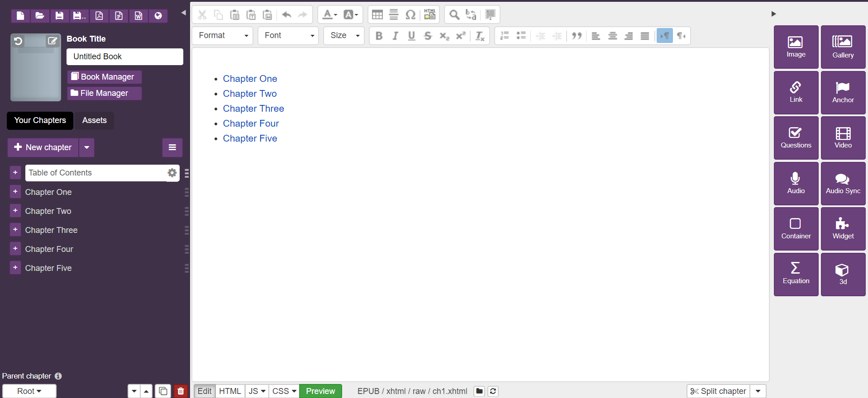The image size is (868, 398).
Task: Open the find magnifier tool
Action: (x=454, y=15)
